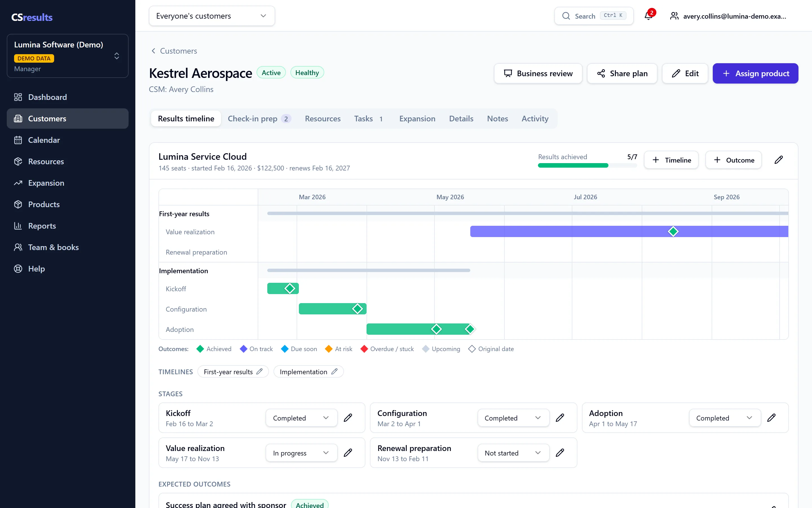
Task: Edit the First-year results timeline pencil
Action: [259, 372]
